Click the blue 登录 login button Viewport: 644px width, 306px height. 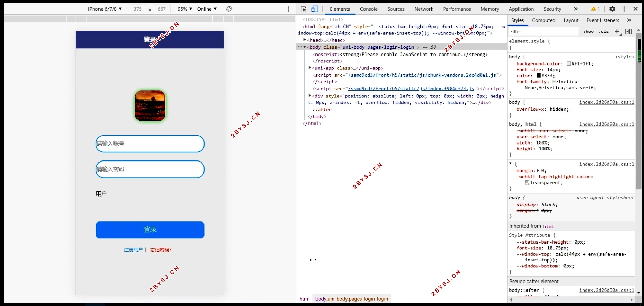[x=150, y=230]
